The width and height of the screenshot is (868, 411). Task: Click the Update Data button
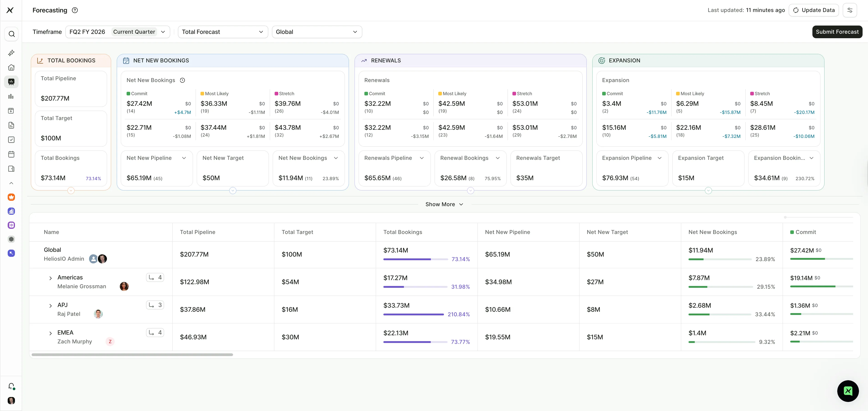click(814, 10)
